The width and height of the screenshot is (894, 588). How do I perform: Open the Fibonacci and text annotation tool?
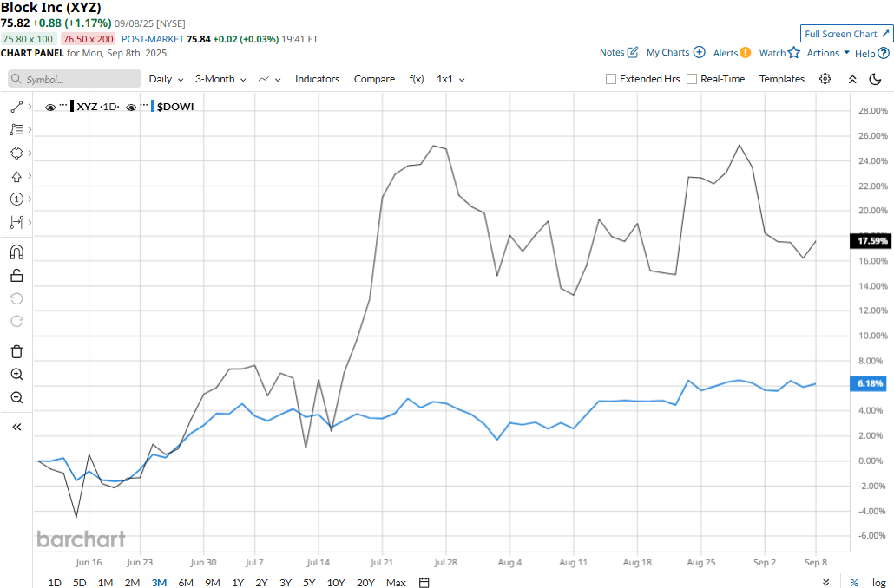[x=16, y=130]
